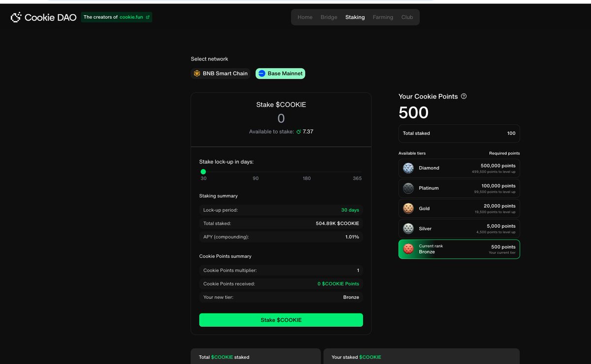This screenshot has width=591, height=364.
Task: Open the Bridge tab
Action: [x=329, y=17]
